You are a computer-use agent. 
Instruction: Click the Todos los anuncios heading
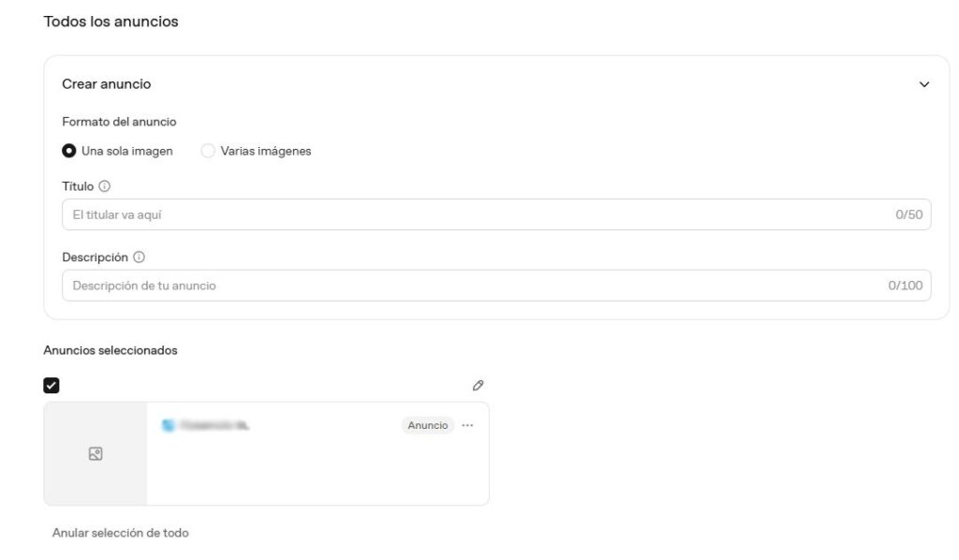pos(111,22)
